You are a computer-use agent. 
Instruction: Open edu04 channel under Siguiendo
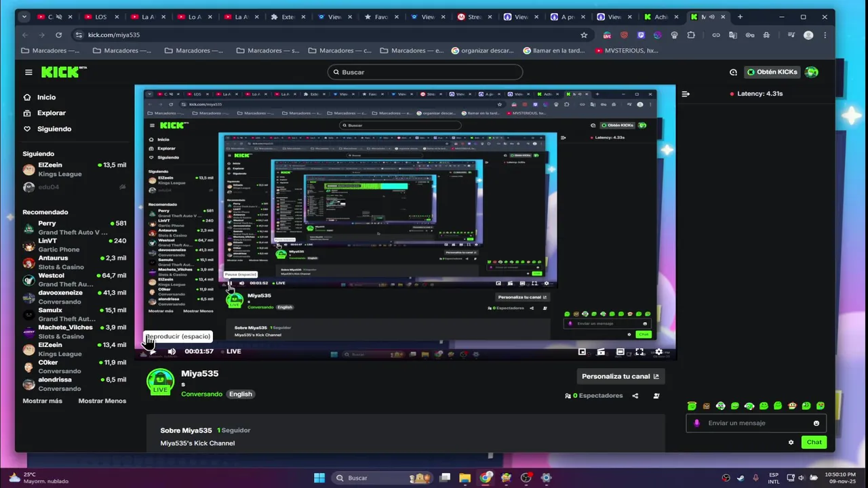(x=75, y=187)
